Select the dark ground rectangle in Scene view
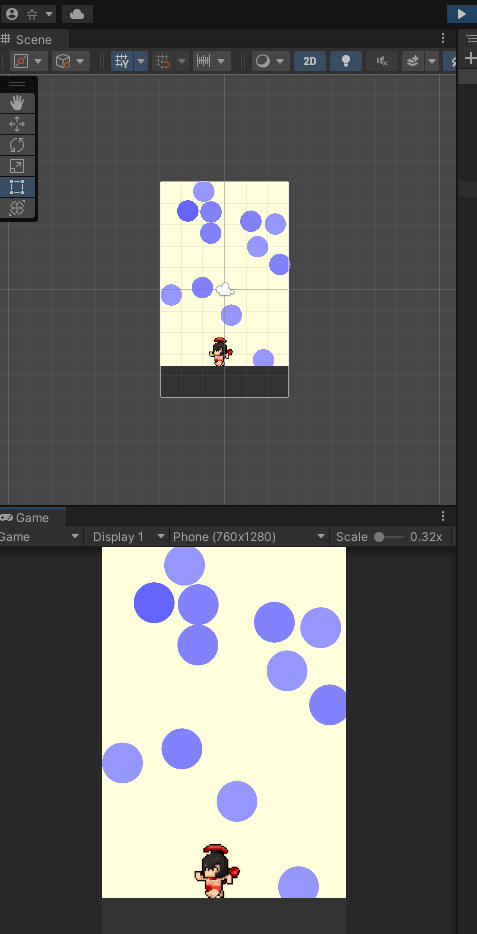The image size is (477, 934). 225,381
